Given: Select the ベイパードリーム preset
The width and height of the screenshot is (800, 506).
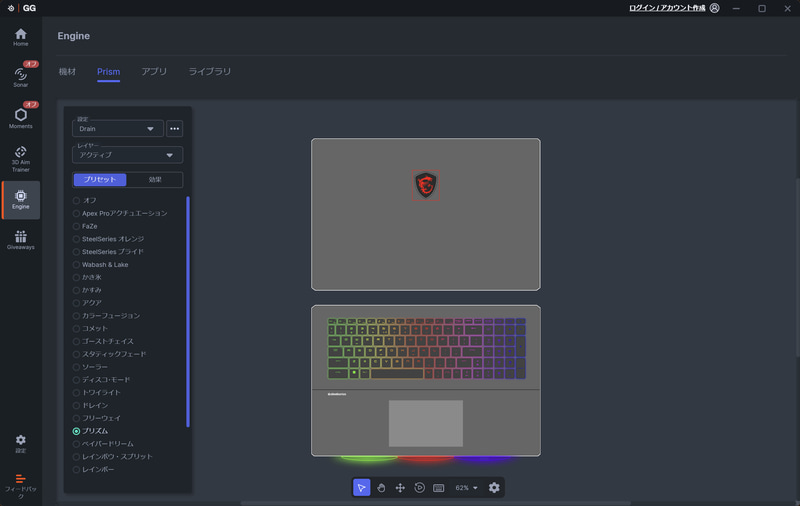Looking at the screenshot, I should click(103, 444).
